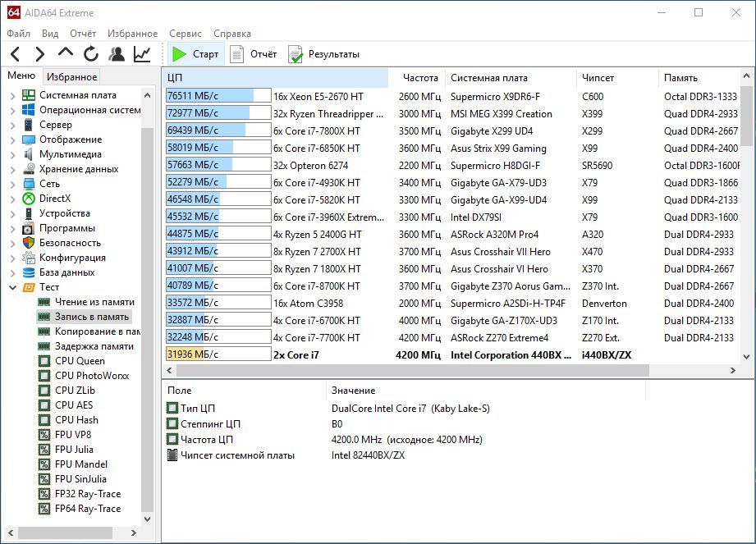Open the user profile icon in toolbar
756x544 pixels.
[117, 54]
